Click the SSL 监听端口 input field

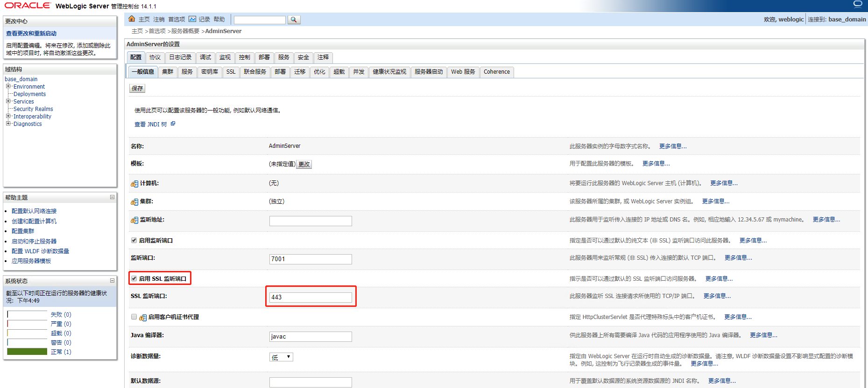tap(311, 298)
